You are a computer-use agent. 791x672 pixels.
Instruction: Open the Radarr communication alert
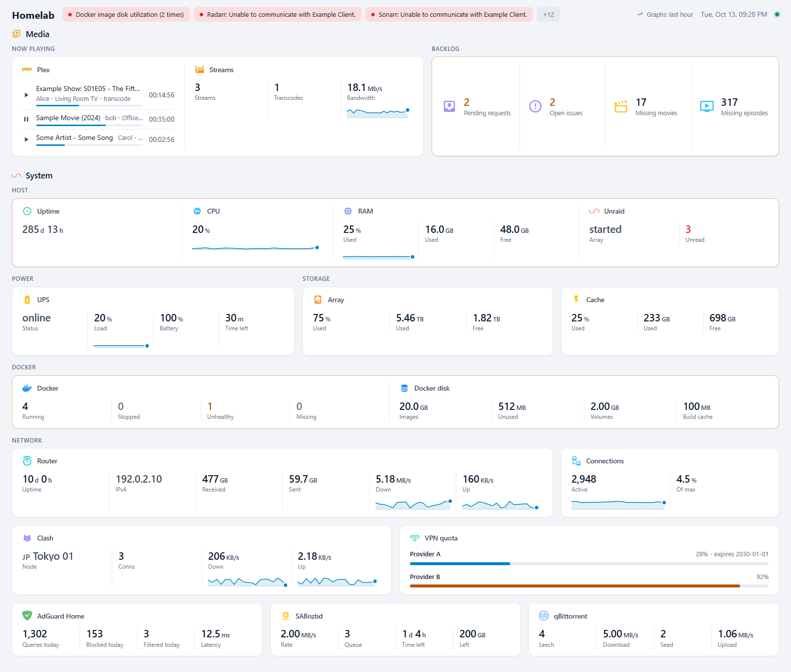[x=277, y=14]
